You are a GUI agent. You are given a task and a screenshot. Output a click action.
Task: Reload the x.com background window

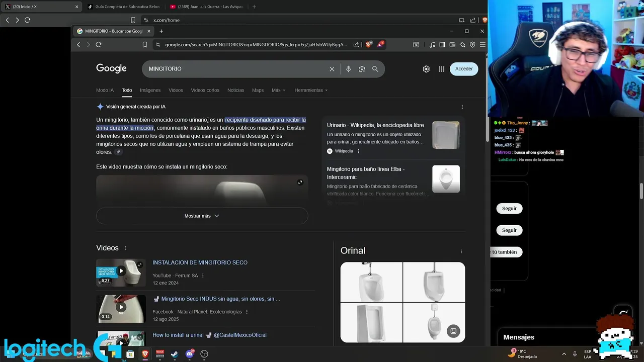27,20
